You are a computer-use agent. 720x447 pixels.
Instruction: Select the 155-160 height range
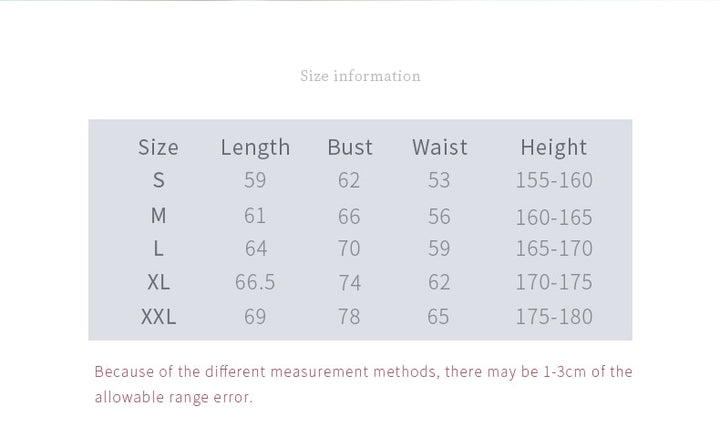[553, 180]
